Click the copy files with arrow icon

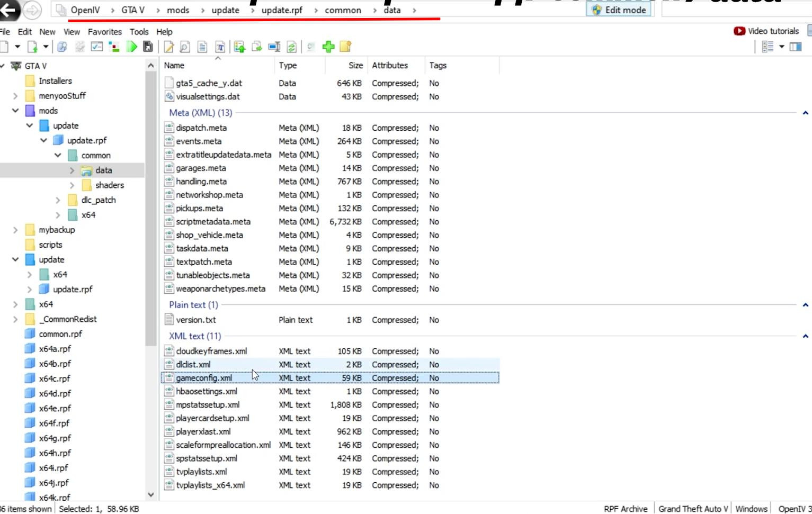coord(257,47)
